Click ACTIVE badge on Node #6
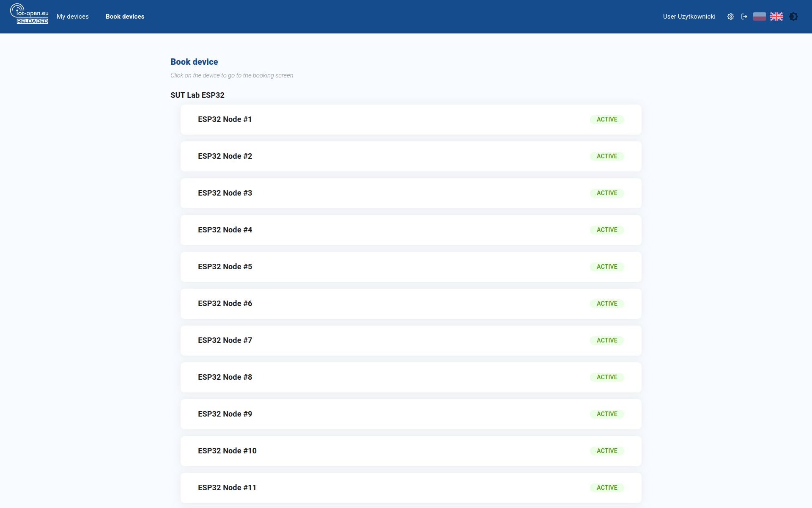This screenshot has height=508, width=812. pyautogui.click(x=607, y=304)
